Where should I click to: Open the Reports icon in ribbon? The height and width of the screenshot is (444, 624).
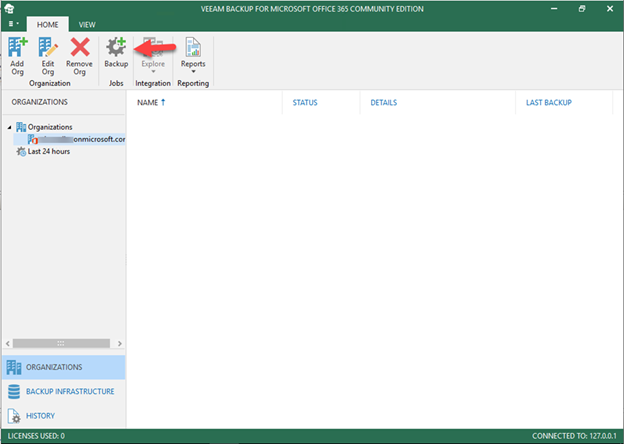[193, 47]
